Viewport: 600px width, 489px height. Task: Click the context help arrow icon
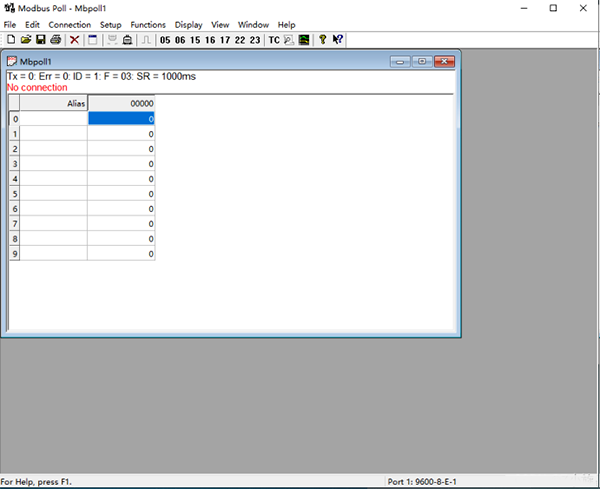(x=338, y=40)
